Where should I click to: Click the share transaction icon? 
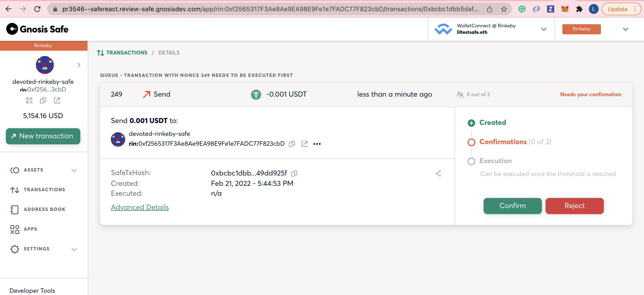coord(438,173)
